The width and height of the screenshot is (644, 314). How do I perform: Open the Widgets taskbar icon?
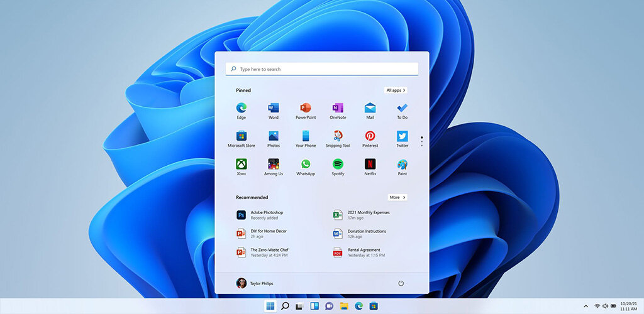click(x=314, y=306)
